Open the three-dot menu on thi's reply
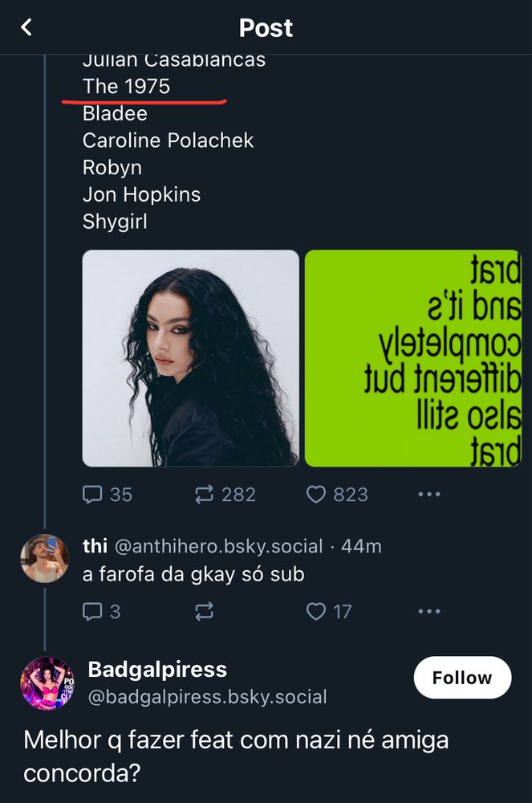Screen dimensions: 532x803 429,612
